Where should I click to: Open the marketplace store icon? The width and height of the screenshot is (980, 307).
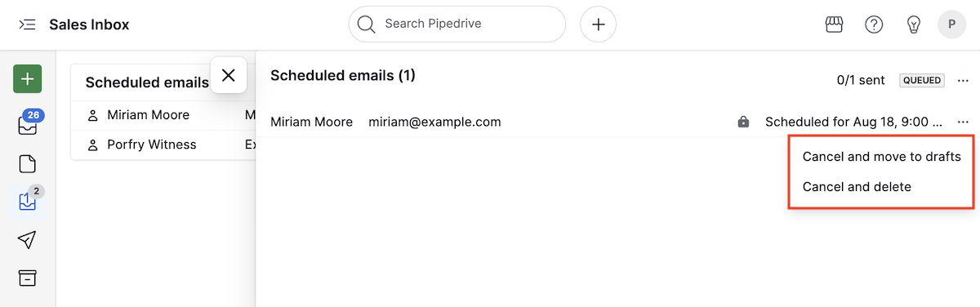pyautogui.click(x=833, y=24)
